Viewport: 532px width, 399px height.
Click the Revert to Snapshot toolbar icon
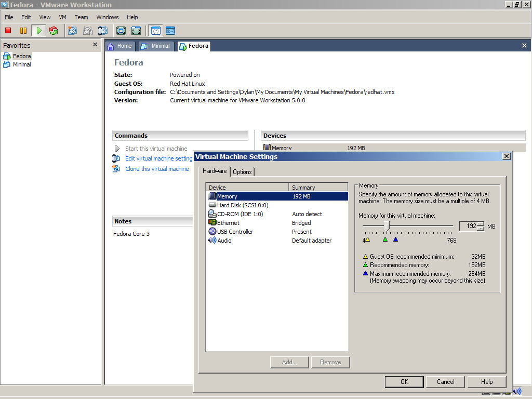pos(87,31)
